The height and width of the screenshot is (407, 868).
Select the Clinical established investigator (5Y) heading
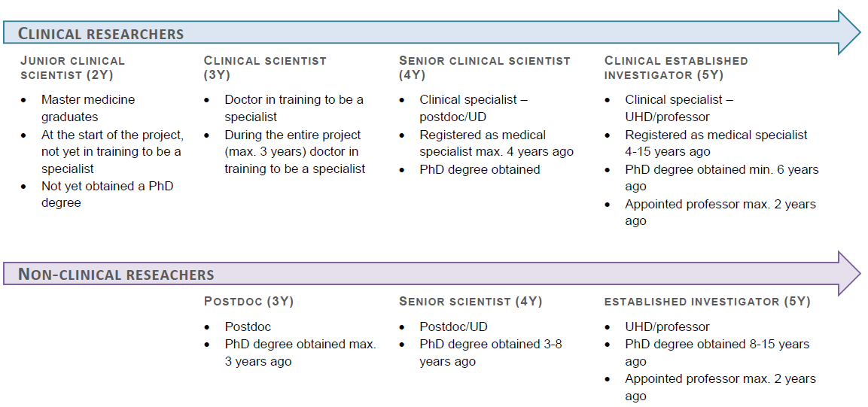676,68
